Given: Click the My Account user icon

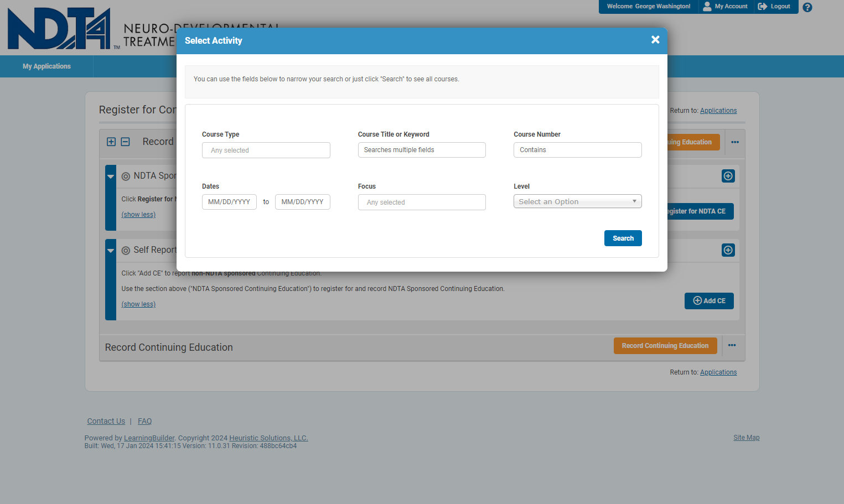Looking at the screenshot, I should pyautogui.click(x=707, y=6).
